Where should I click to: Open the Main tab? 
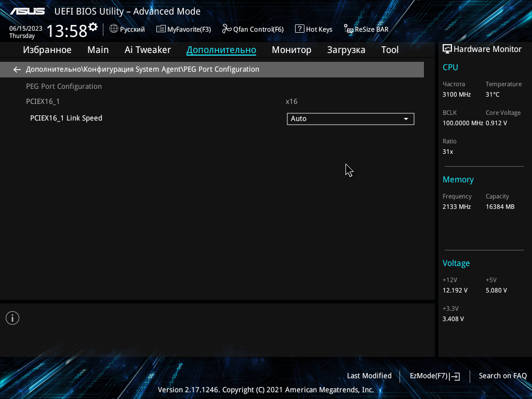coord(98,50)
